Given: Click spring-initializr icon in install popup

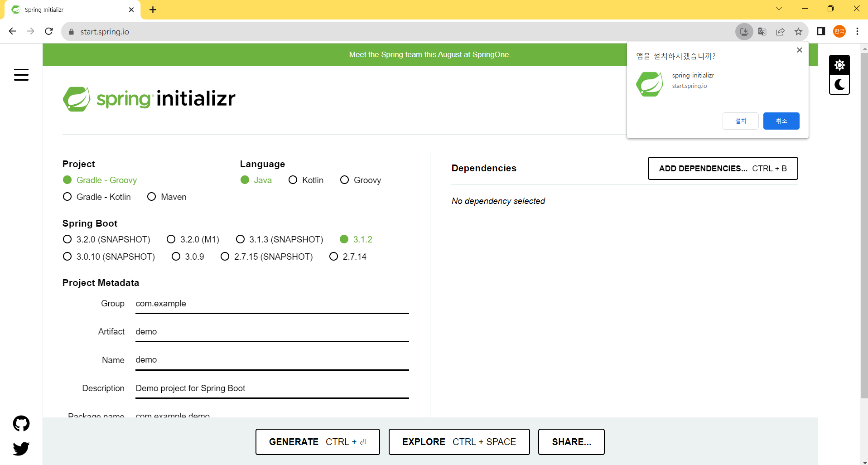Looking at the screenshot, I should tap(650, 84).
